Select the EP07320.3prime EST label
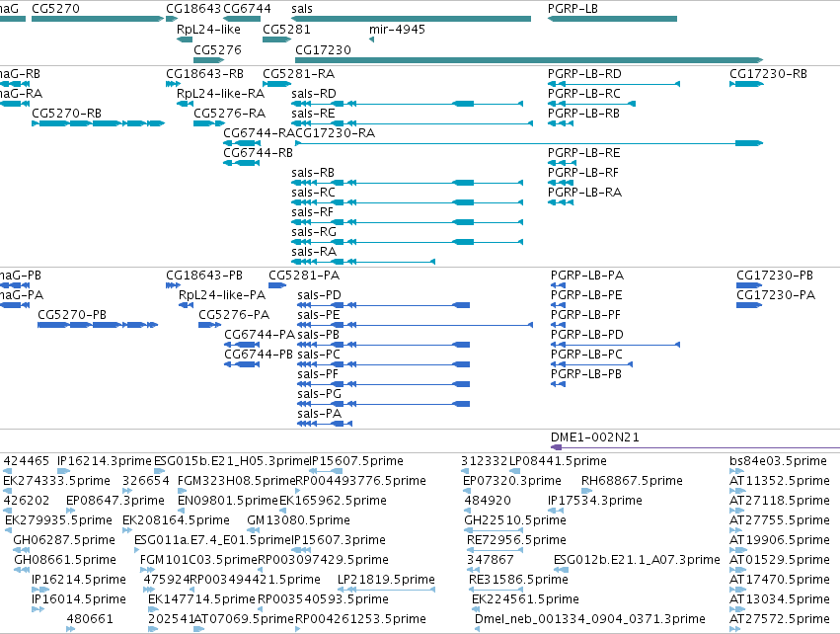This screenshot has width=840, height=634. coord(512,481)
